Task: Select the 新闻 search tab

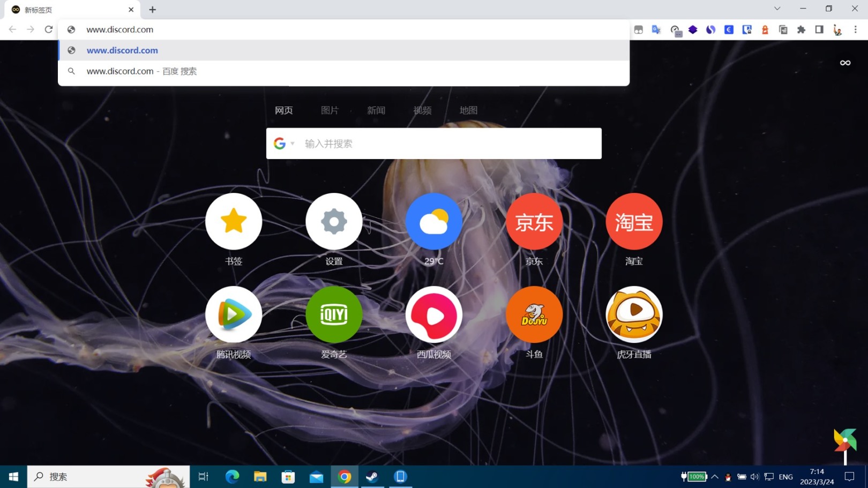Action: (376, 110)
